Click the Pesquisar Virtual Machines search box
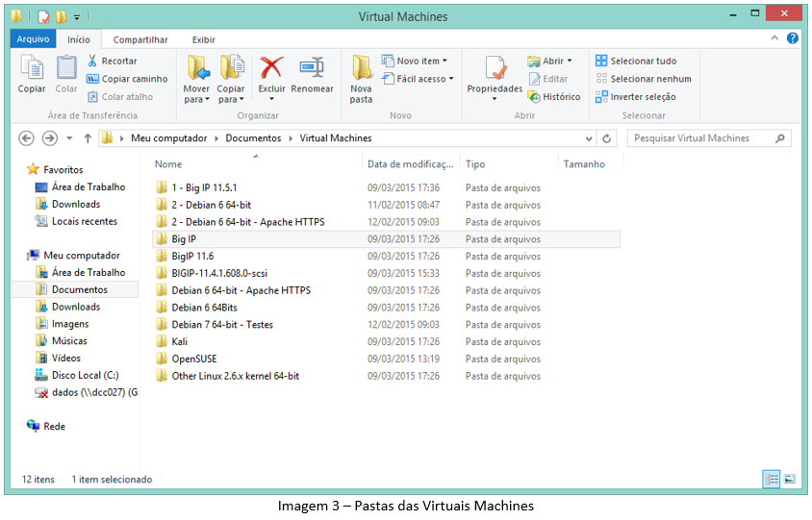 pyautogui.click(x=702, y=138)
